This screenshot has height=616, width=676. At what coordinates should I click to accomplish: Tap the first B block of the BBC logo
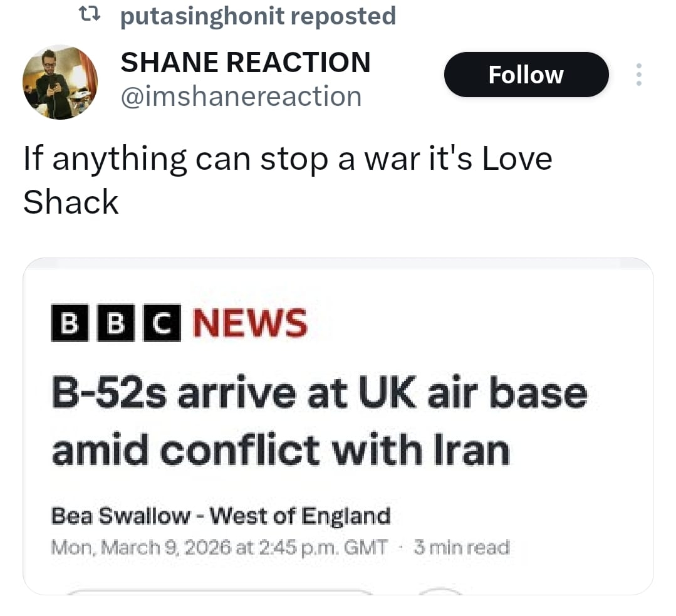70,323
